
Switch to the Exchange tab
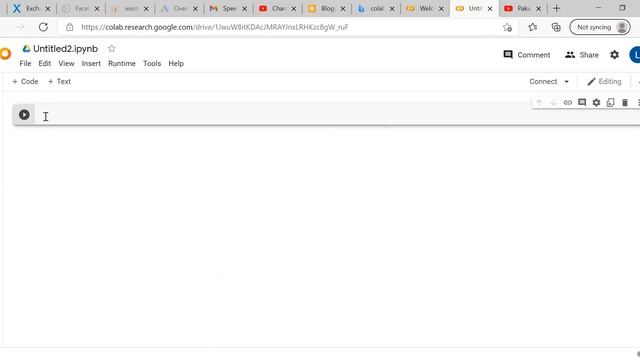32,9
